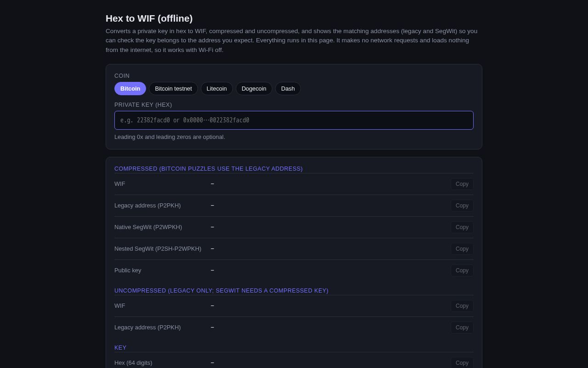
Task: Copy the Nested SegWit (P2SH-P2WPKH) address
Action: coord(462,249)
